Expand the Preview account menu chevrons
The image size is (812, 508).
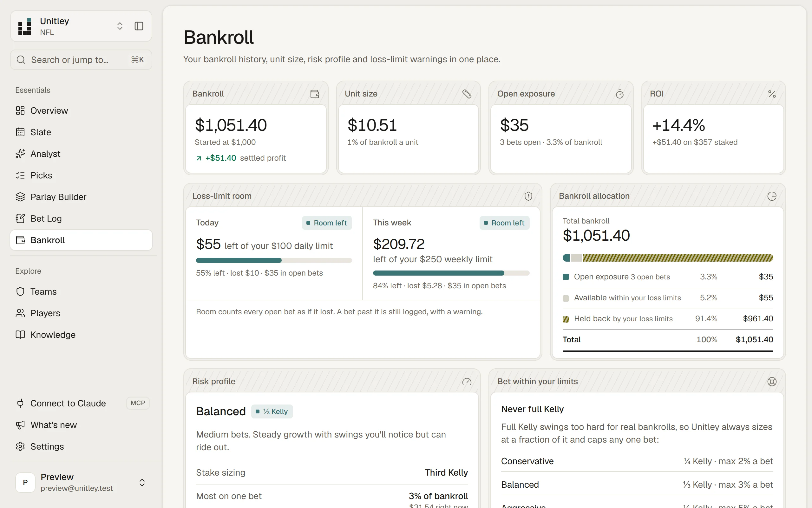click(142, 483)
